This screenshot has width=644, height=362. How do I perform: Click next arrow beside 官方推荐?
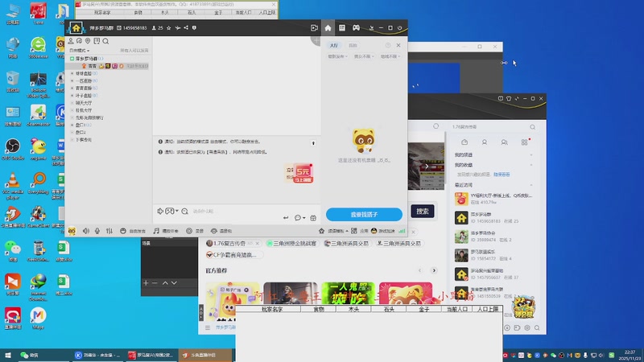point(434,270)
